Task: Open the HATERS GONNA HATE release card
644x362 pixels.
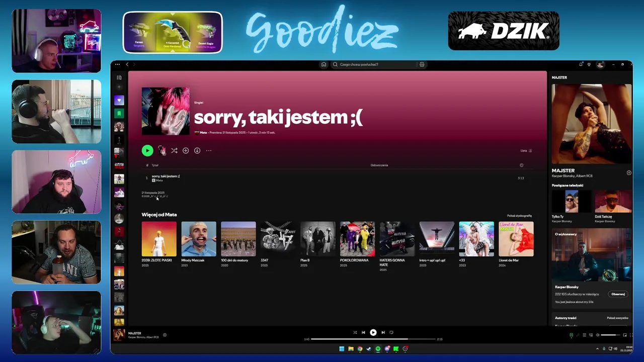Action: tap(397, 246)
